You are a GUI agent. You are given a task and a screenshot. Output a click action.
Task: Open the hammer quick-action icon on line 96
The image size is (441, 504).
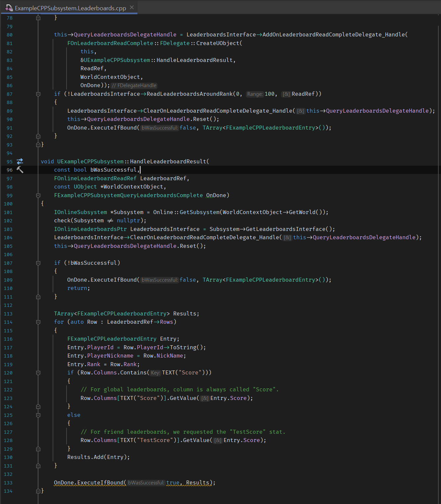(x=20, y=170)
